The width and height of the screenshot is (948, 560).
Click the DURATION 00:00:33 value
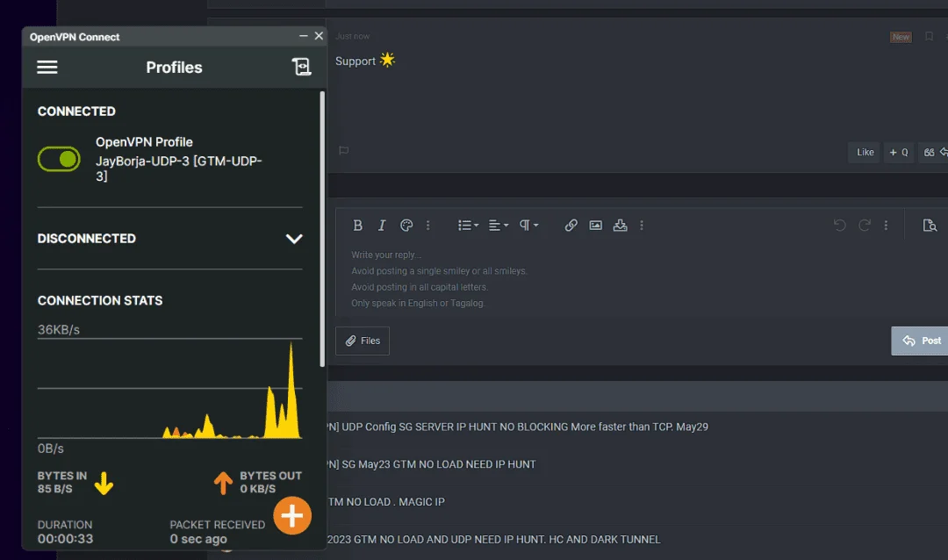click(x=65, y=539)
